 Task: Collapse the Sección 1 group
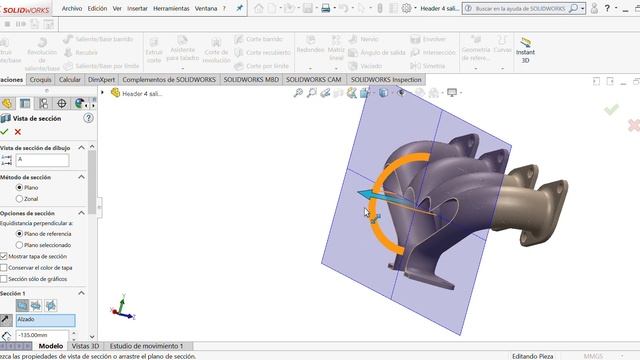coord(81,293)
